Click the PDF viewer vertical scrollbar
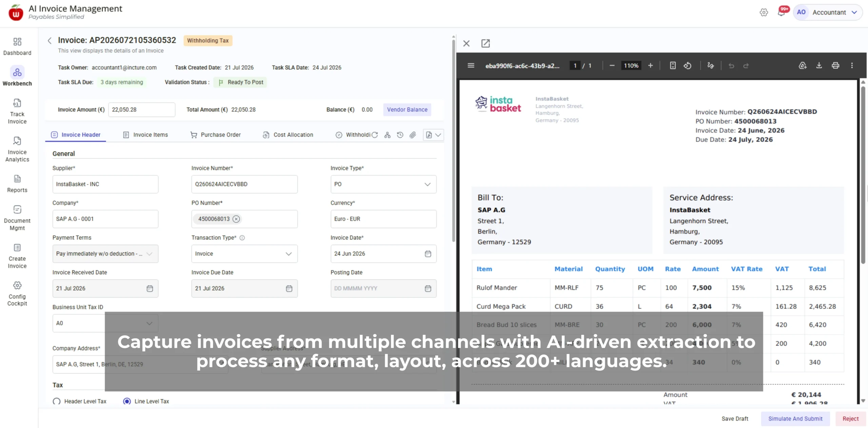The image size is (868, 428). tap(863, 175)
